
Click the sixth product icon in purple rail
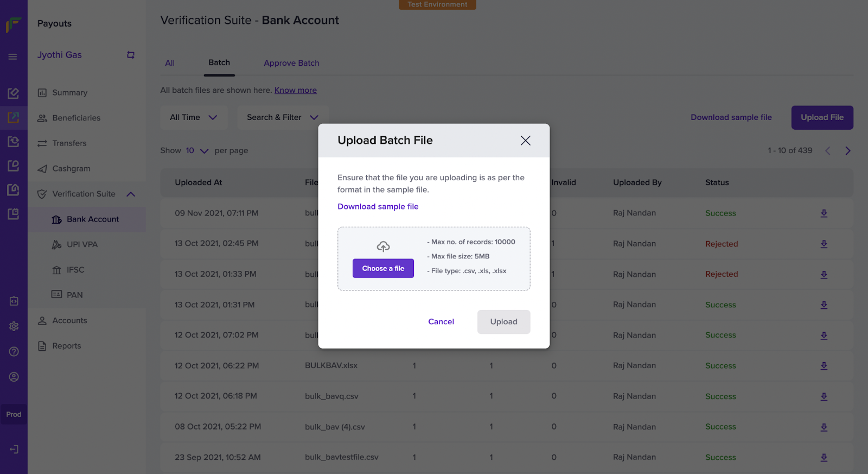click(14, 214)
